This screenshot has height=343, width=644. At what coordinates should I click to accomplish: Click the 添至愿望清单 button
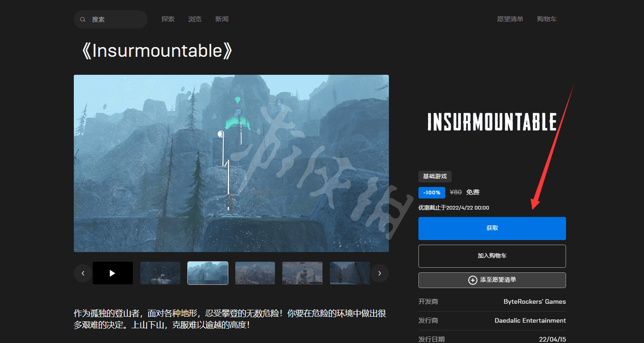tap(492, 280)
